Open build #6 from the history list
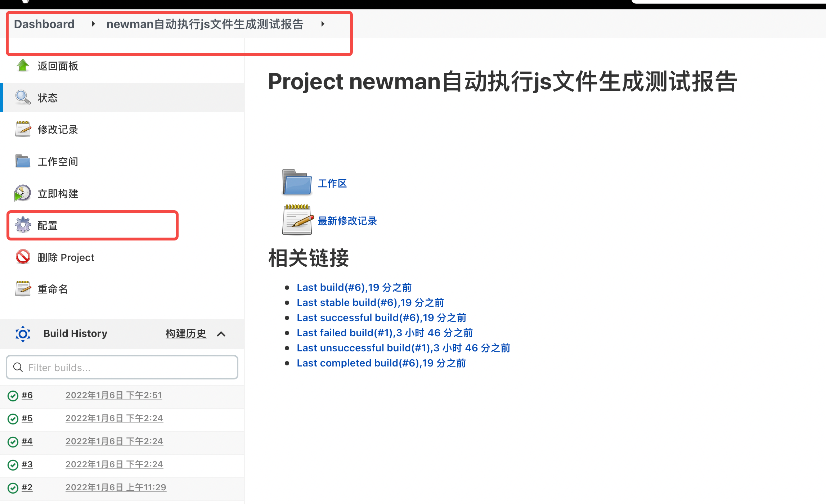Viewport: 826px width, 504px height. click(27, 395)
